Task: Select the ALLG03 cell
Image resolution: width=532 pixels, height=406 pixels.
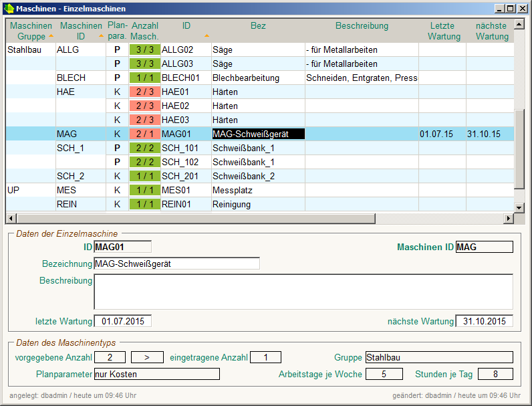Action: click(x=186, y=64)
